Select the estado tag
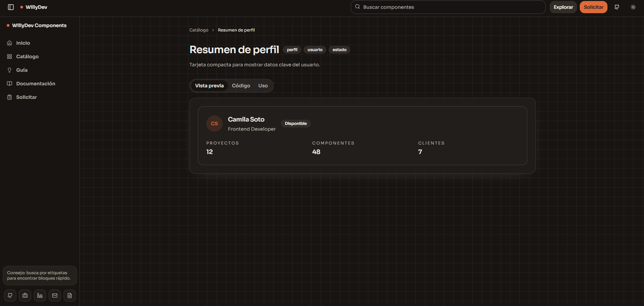This screenshot has height=306, width=644. [339, 50]
